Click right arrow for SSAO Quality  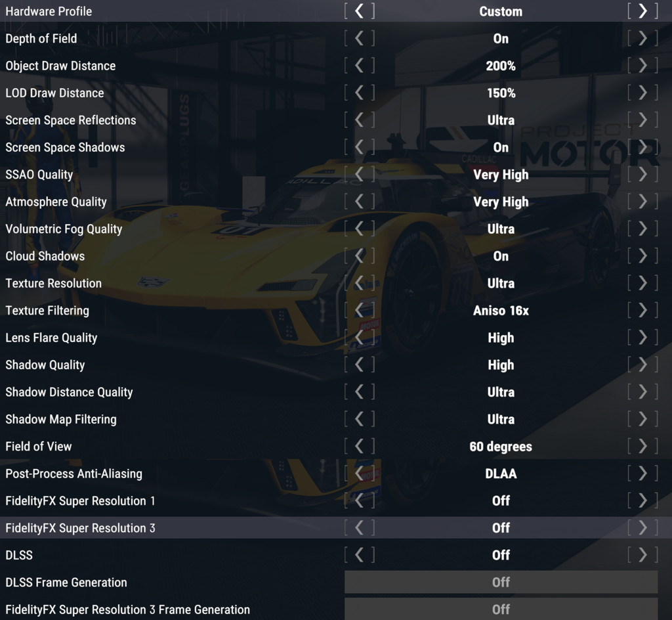click(642, 175)
